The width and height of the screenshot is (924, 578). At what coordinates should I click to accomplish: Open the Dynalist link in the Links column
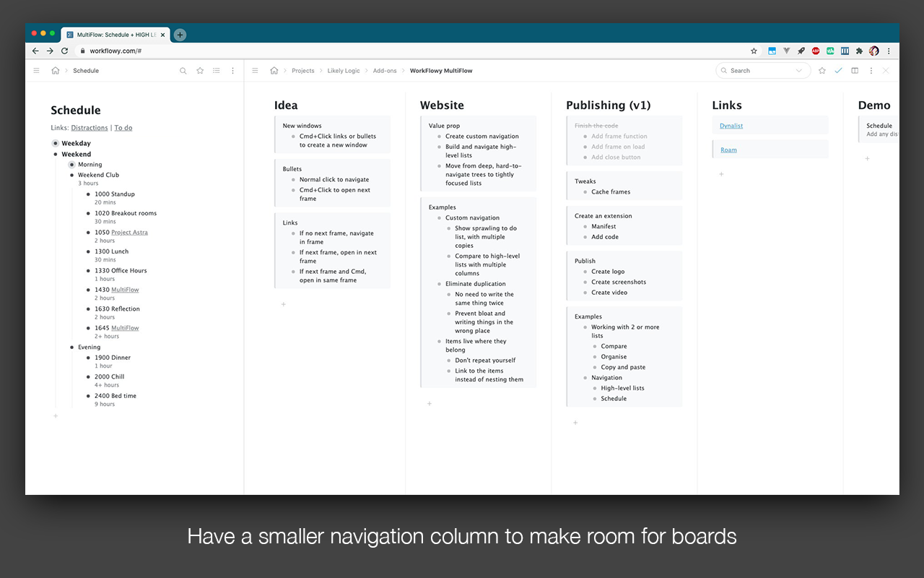[731, 125]
